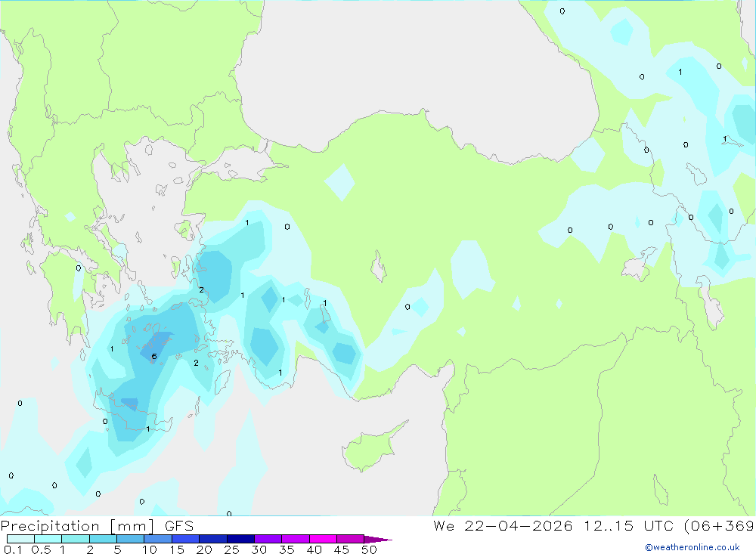The height and width of the screenshot is (554, 756).
Task: Select the 30–35 mm purple legend swatch
Action: [268, 539]
